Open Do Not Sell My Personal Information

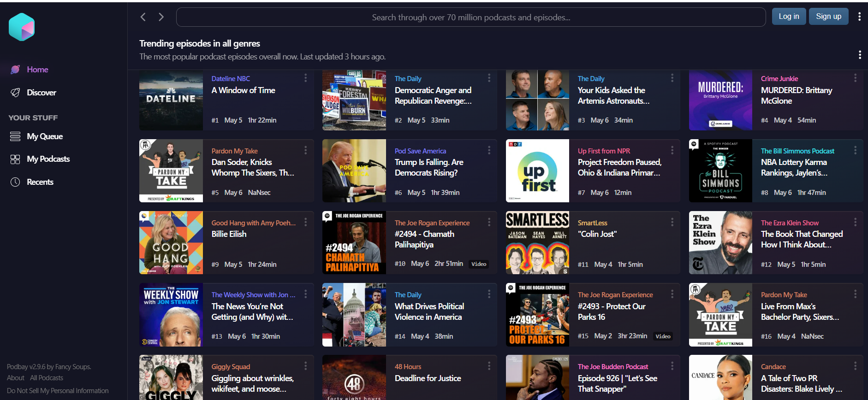(x=58, y=391)
